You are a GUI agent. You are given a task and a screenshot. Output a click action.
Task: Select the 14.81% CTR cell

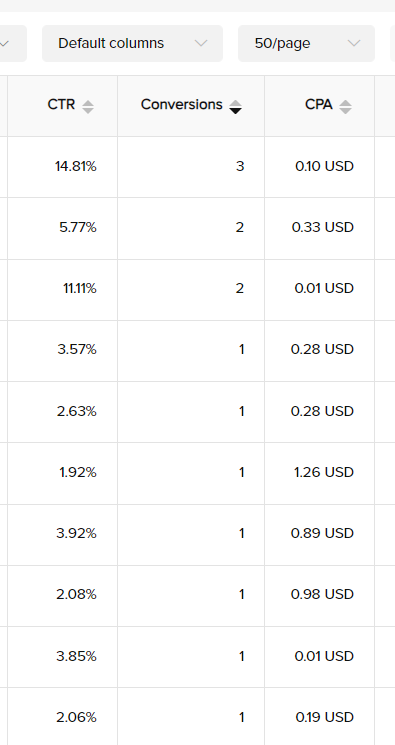(62, 167)
